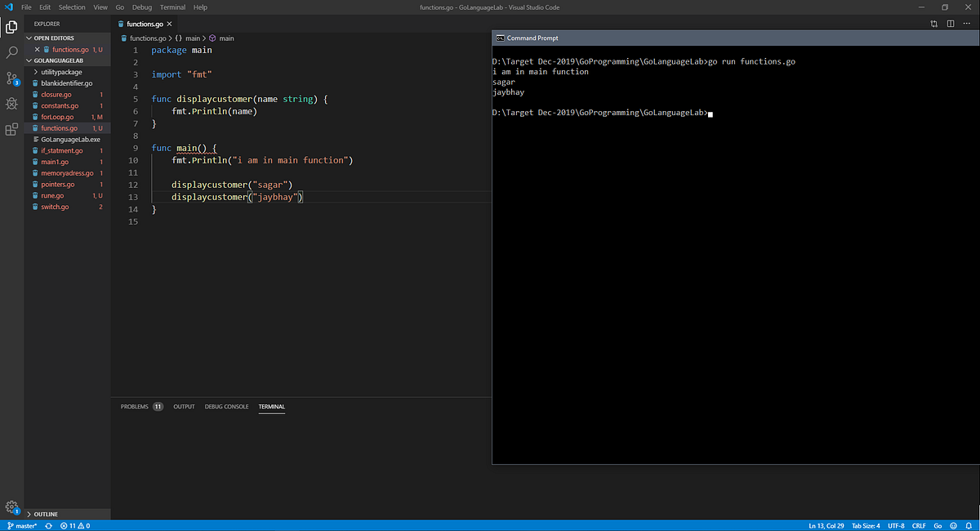Open the Help menu
The height and width of the screenshot is (531, 980).
coord(200,7)
